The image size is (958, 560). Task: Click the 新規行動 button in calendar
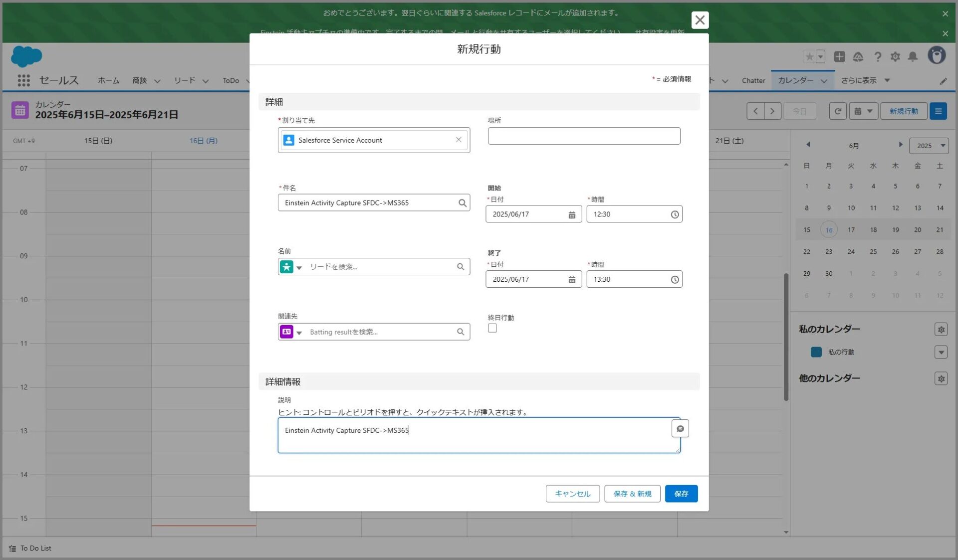click(x=903, y=111)
